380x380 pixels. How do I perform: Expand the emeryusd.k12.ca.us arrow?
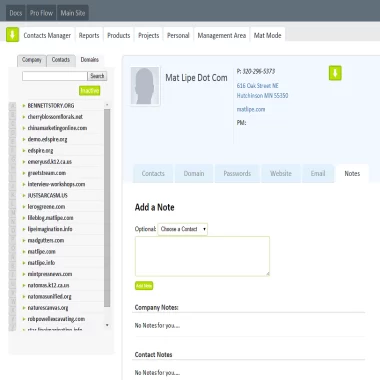point(24,162)
